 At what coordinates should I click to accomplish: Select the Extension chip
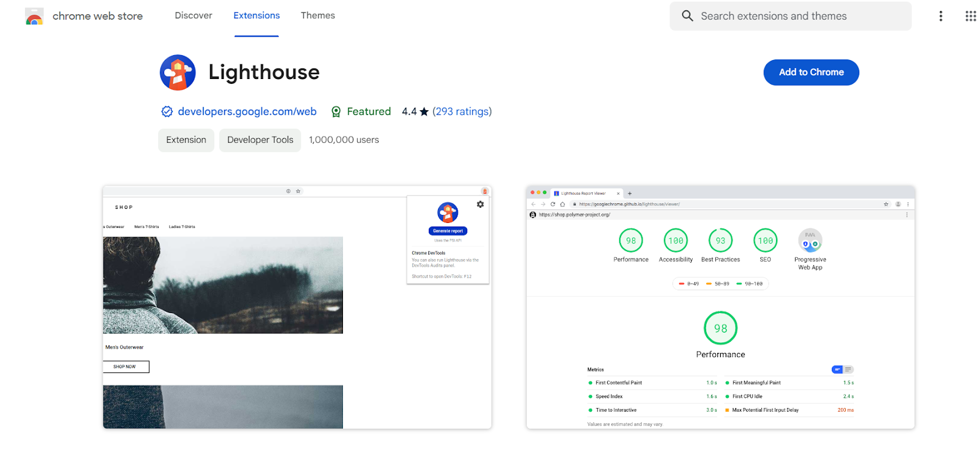click(186, 140)
